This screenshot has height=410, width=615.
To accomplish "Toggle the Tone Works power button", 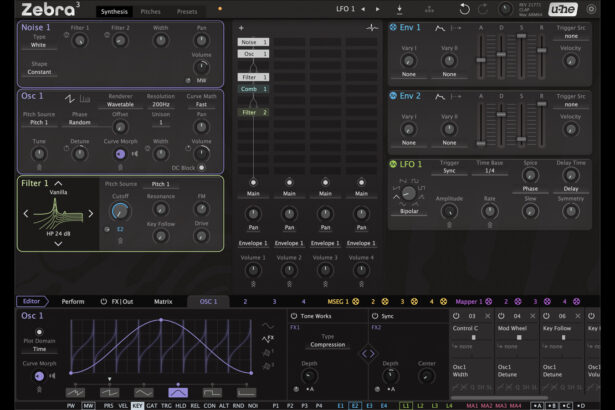I will 294,316.
